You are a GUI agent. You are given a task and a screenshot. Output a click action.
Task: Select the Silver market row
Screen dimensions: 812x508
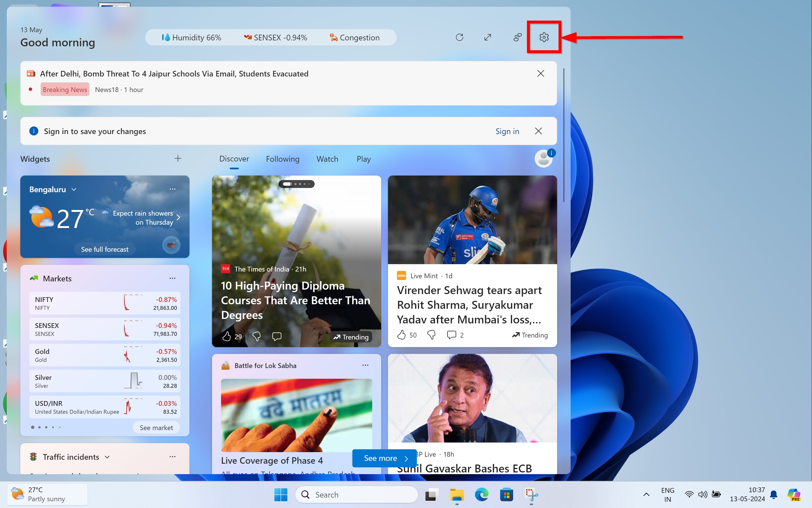105,381
